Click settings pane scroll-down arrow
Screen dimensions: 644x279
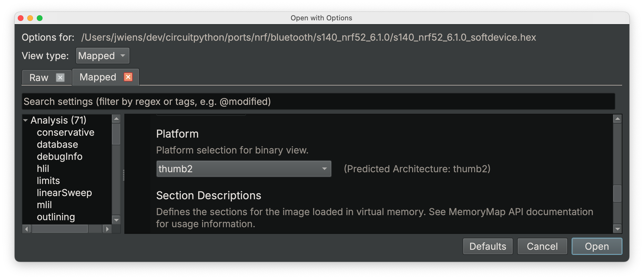(617, 229)
